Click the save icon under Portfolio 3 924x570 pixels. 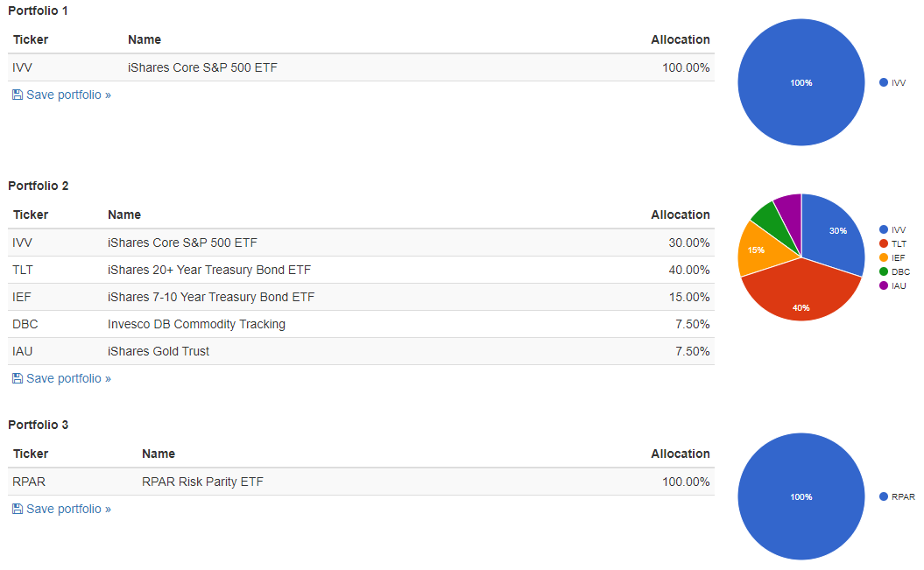coord(18,510)
